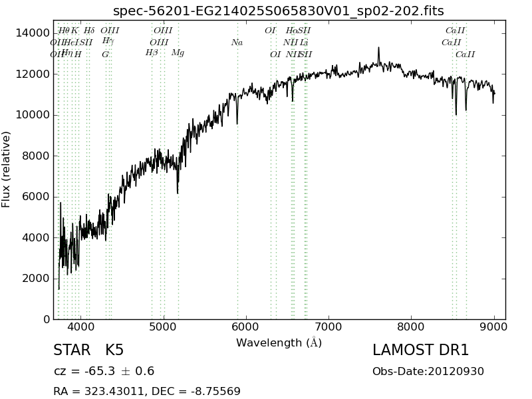The height and width of the screenshot is (399, 532).
Task: Click the y-axis tick label 8000
Action: [36, 156]
